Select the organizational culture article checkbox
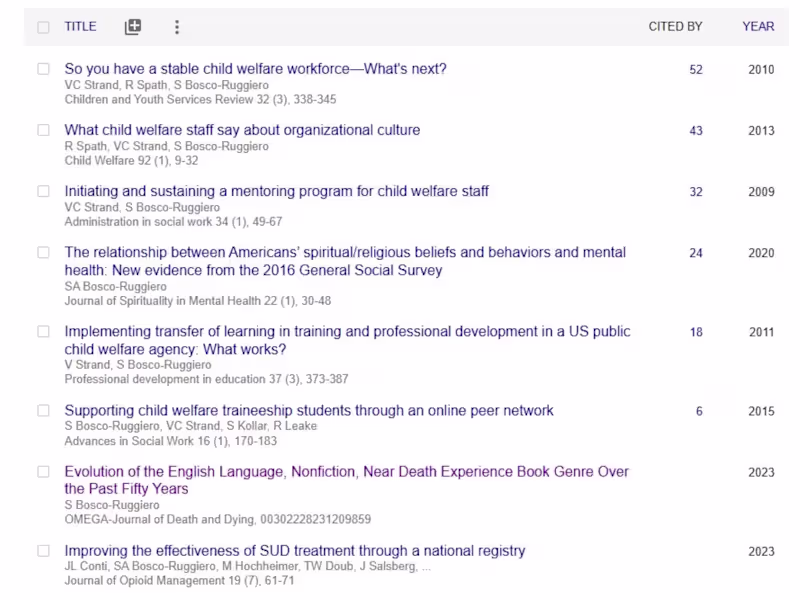The height and width of the screenshot is (600, 800). tap(43, 130)
